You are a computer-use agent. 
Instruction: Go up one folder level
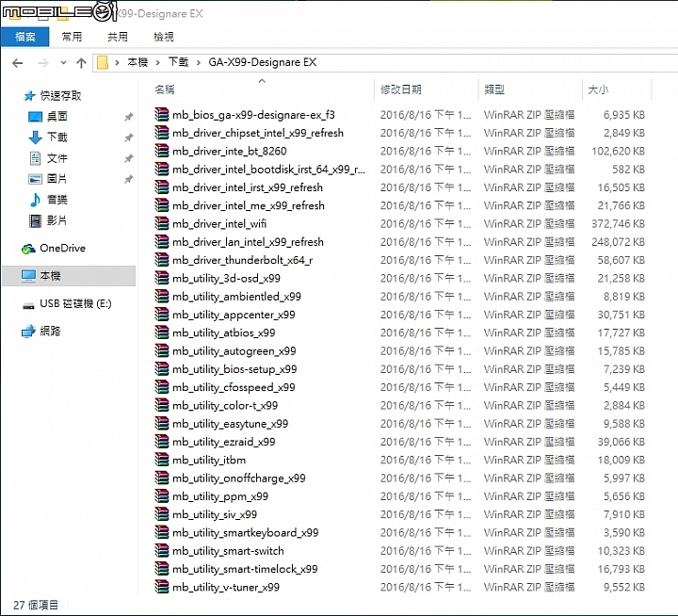[81, 63]
